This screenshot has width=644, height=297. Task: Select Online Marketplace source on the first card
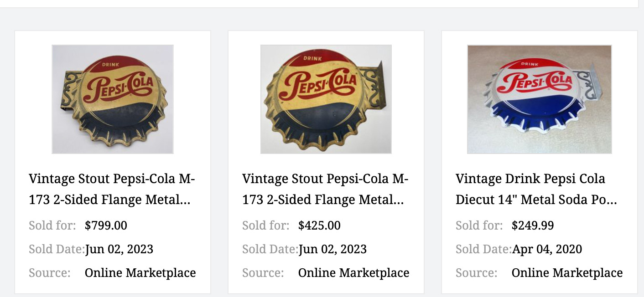click(140, 273)
